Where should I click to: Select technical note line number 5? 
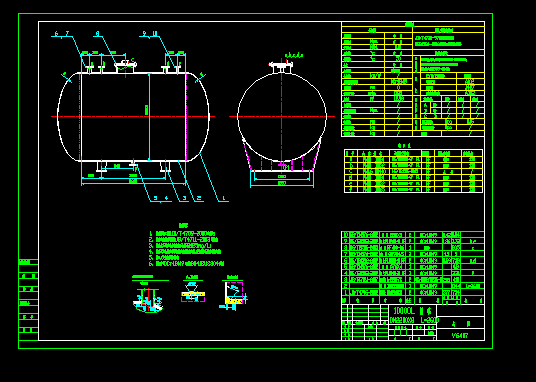tap(164, 258)
